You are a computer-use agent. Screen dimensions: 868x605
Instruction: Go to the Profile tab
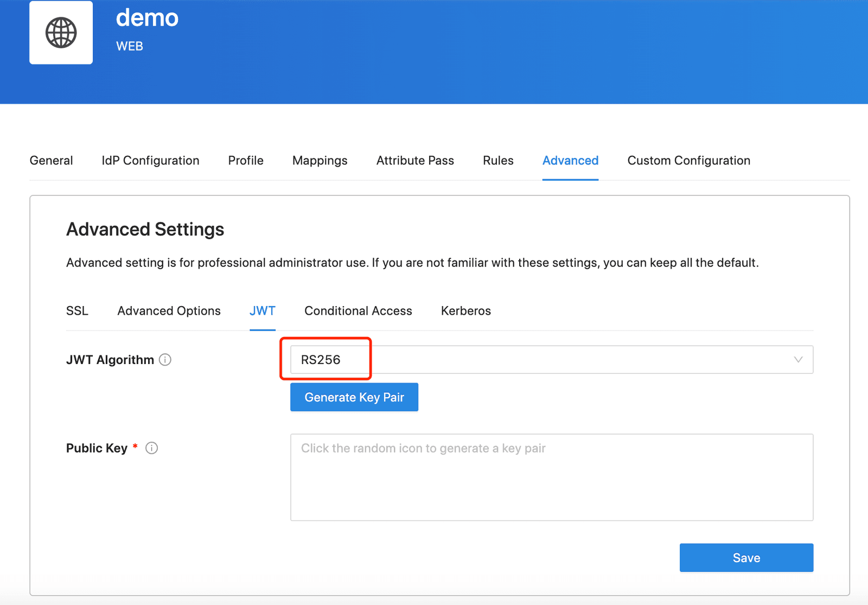pos(246,161)
